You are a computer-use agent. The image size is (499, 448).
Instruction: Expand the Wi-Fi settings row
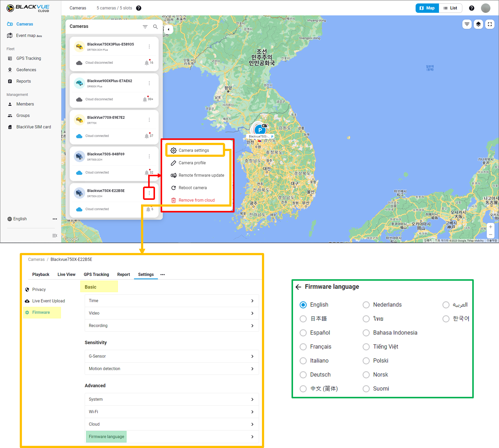[x=172, y=412]
